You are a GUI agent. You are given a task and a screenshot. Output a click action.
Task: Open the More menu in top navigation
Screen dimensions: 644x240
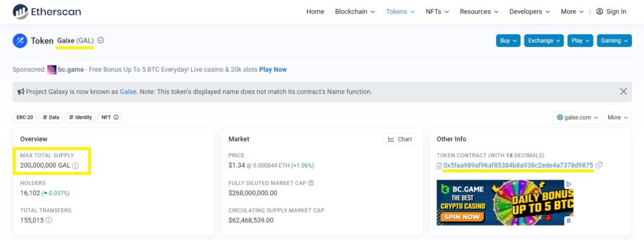pyautogui.click(x=572, y=11)
